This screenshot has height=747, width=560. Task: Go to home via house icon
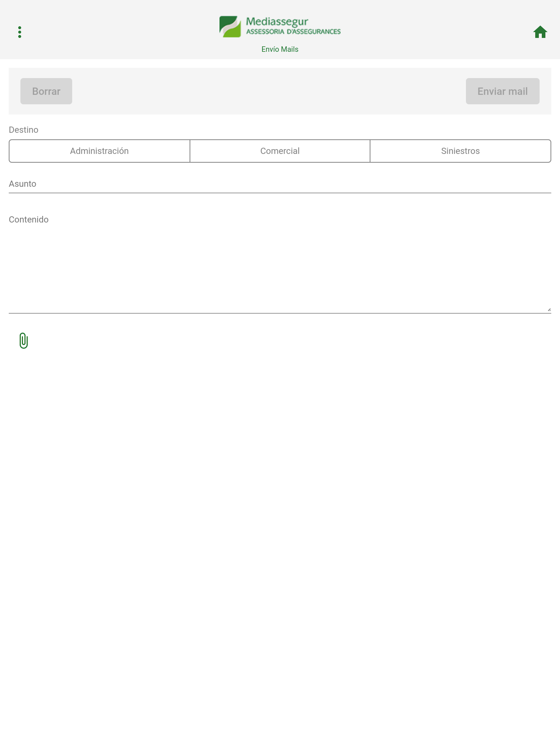(x=540, y=32)
